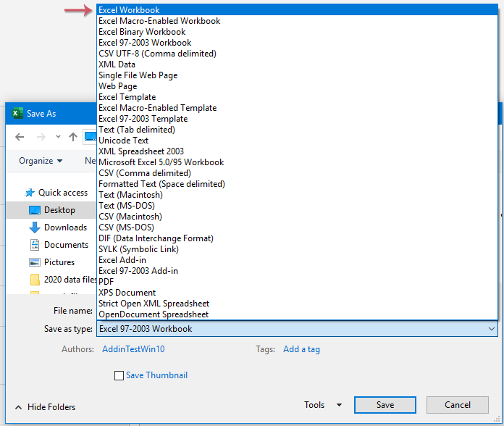Open the Tools dropdown menu

(323, 405)
